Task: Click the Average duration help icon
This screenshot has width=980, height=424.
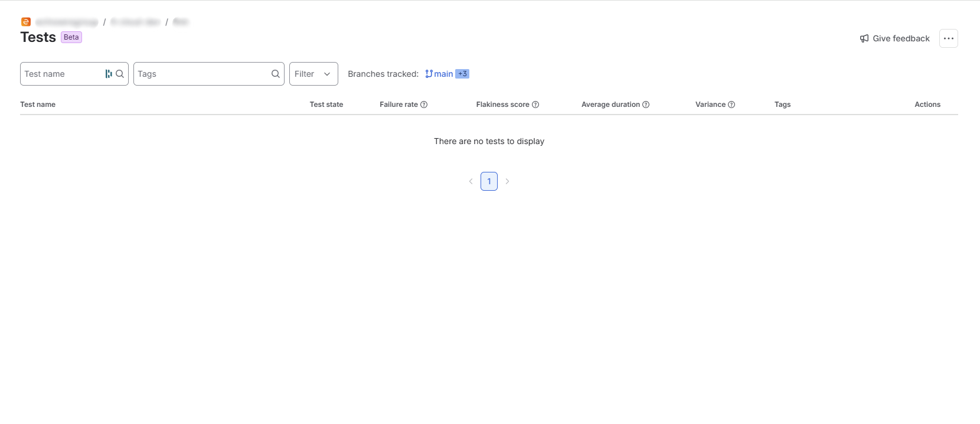Action: click(x=646, y=105)
